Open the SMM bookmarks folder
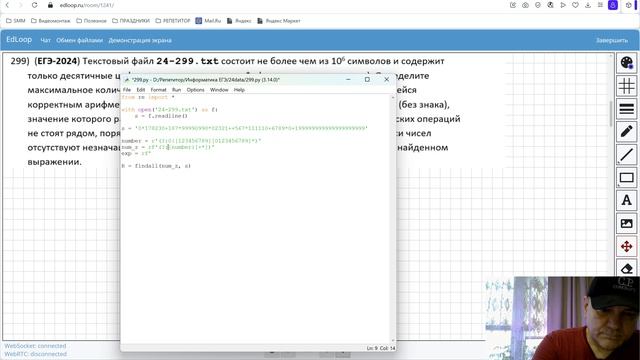640x360 pixels. click(16, 21)
